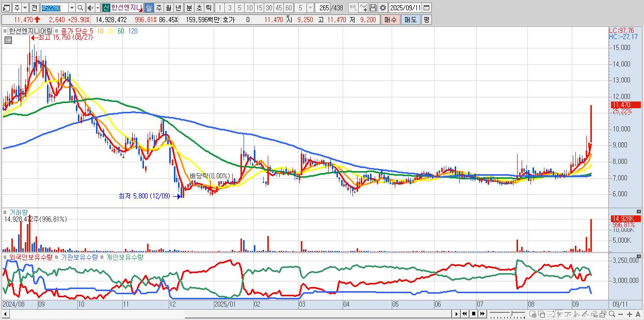Click the diagonal hatch lines tool icon
Viewport: 644px width, 320px height.
click(586, 314)
